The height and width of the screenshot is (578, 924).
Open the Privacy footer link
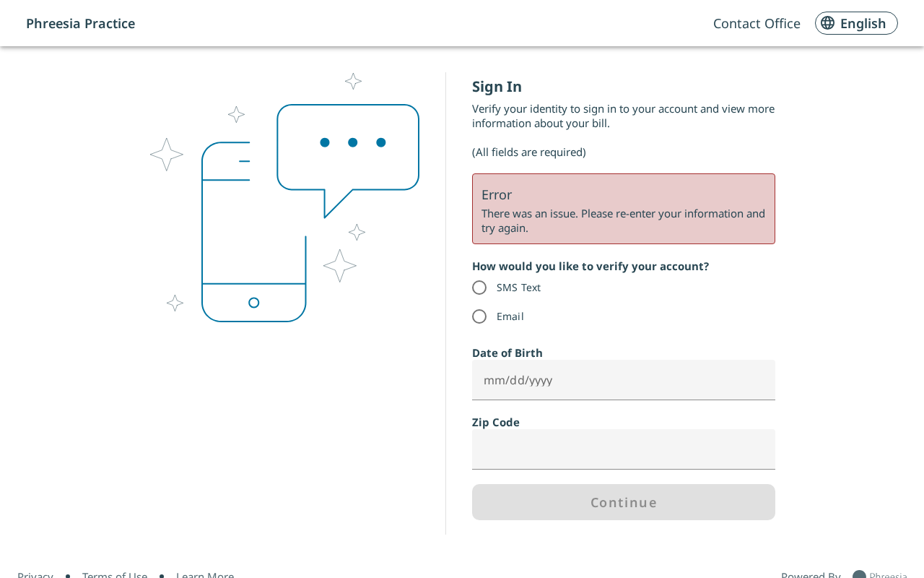click(35, 575)
